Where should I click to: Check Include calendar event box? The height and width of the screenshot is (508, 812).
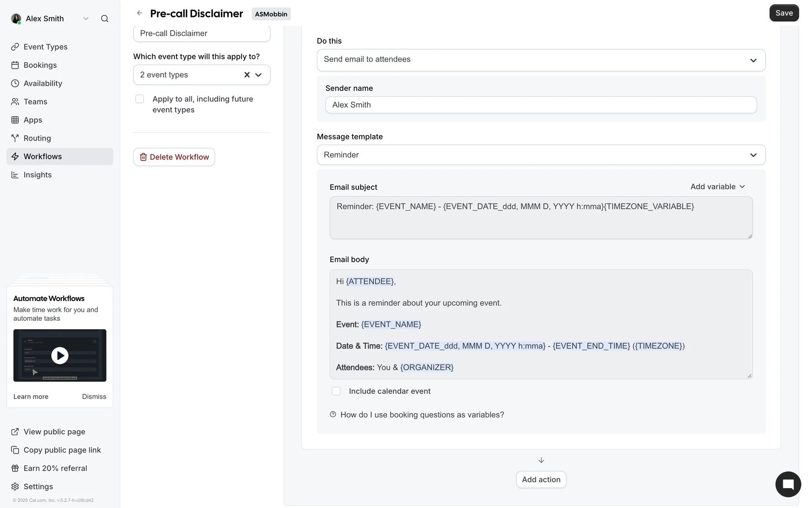[x=336, y=391]
